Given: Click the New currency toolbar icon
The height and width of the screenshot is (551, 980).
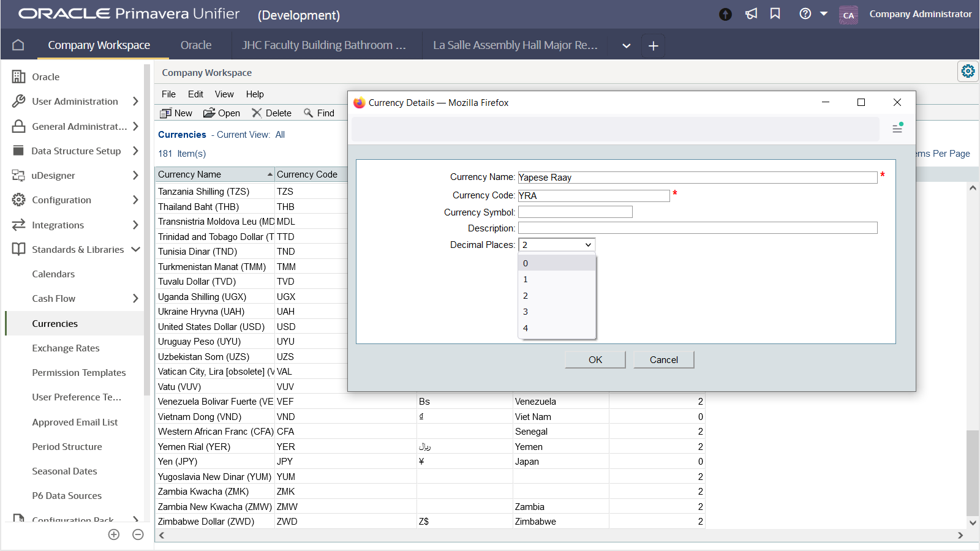Looking at the screenshot, I should coord(165,113).
